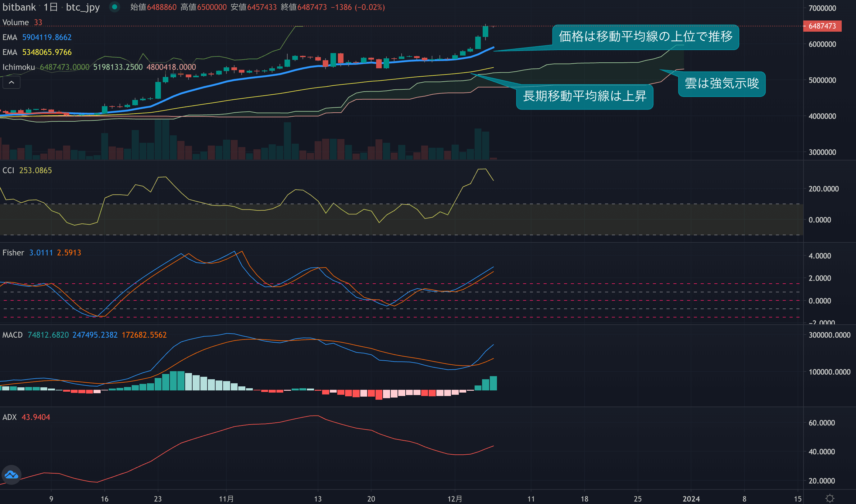Click the MACD indicator label
Image resolution: width=856 pixels, height=504 pixels.
12,335
